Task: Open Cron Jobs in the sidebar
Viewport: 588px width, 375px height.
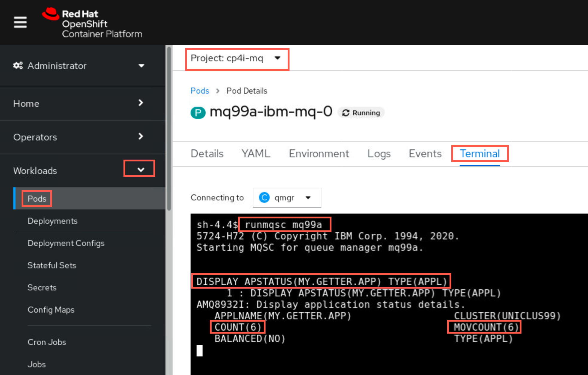Action: 47,342
